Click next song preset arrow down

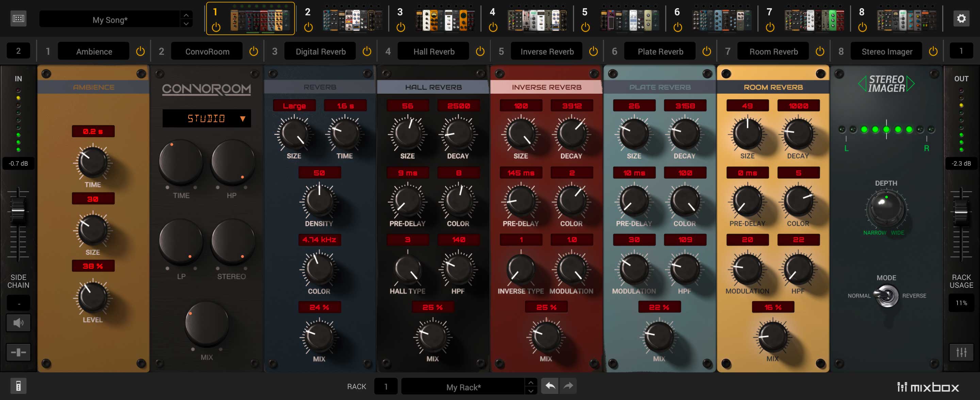coord(186,23)
